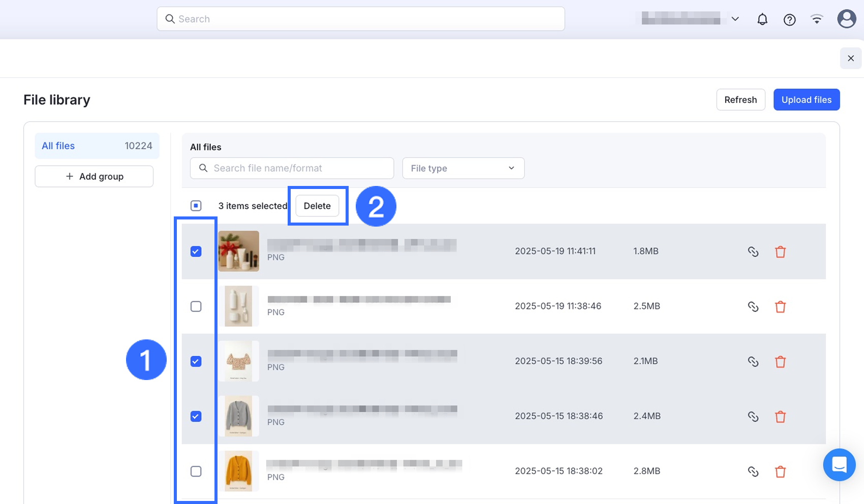
Task: Expand the account name dropdown arrow
Action: (x=735, y=19)
